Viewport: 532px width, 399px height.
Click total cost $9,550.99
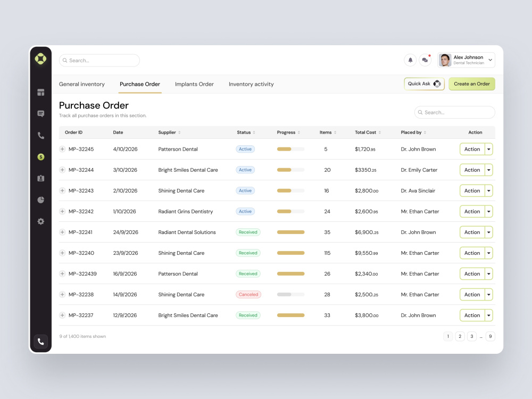367,253
